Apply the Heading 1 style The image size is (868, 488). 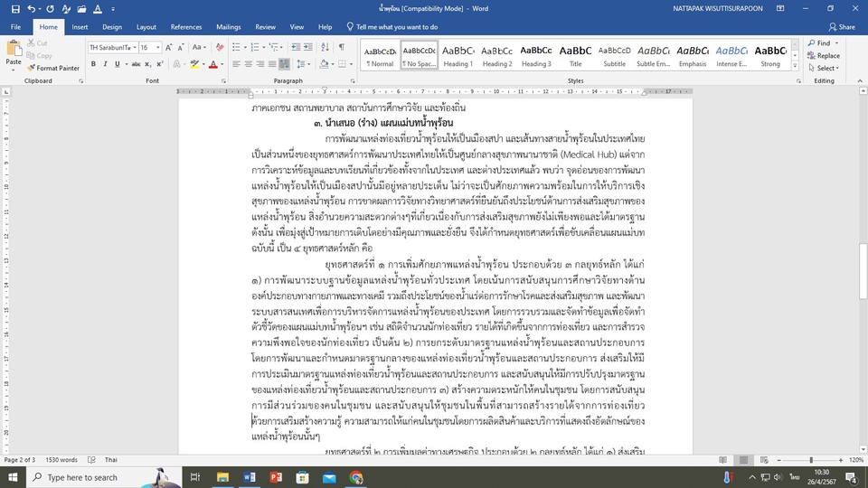click(x=458, y=55)
